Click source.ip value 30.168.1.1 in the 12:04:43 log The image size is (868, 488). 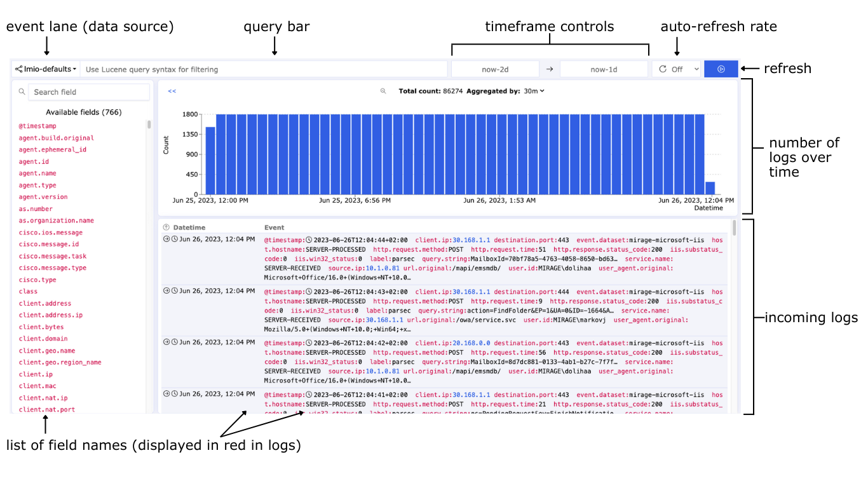click(x=384, y=320)
